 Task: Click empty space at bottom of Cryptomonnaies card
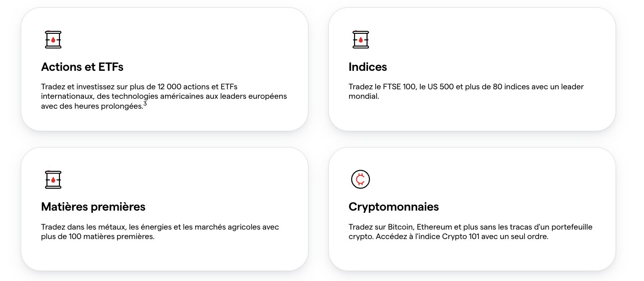pyautogui.click(x=472, y=257)
